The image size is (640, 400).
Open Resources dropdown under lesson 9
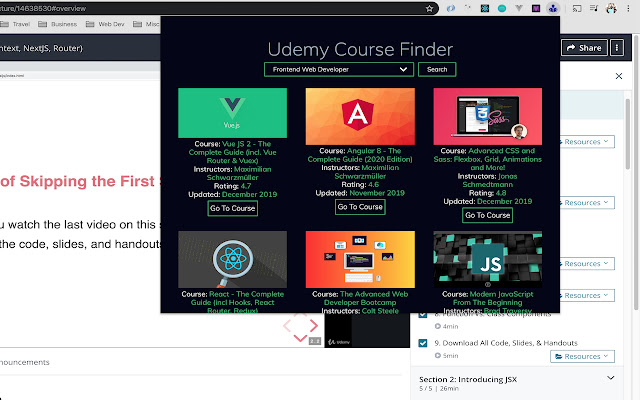click(x=582, y=356)
